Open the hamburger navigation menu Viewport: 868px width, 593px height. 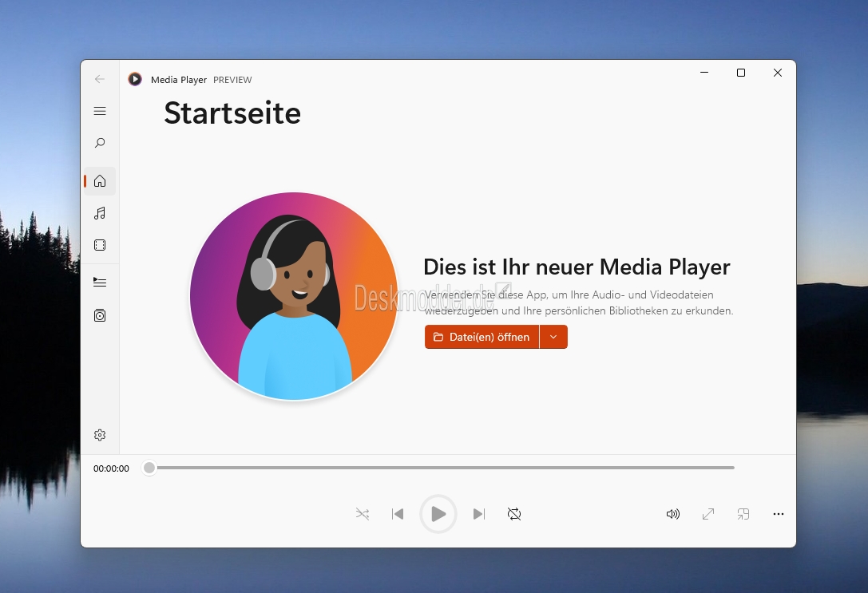(x=100, y=111)
